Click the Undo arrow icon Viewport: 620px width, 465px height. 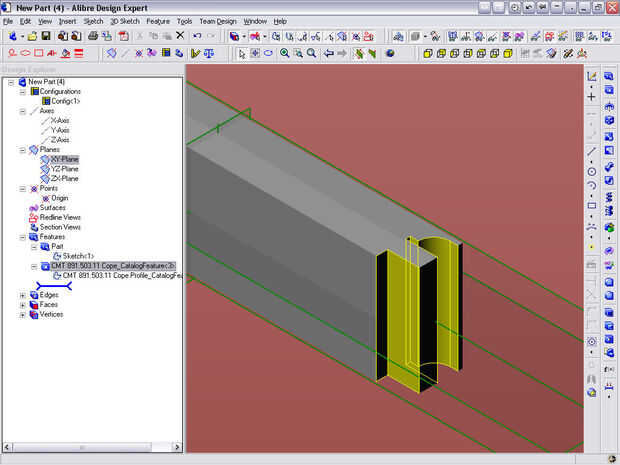[x=197, y=36]
